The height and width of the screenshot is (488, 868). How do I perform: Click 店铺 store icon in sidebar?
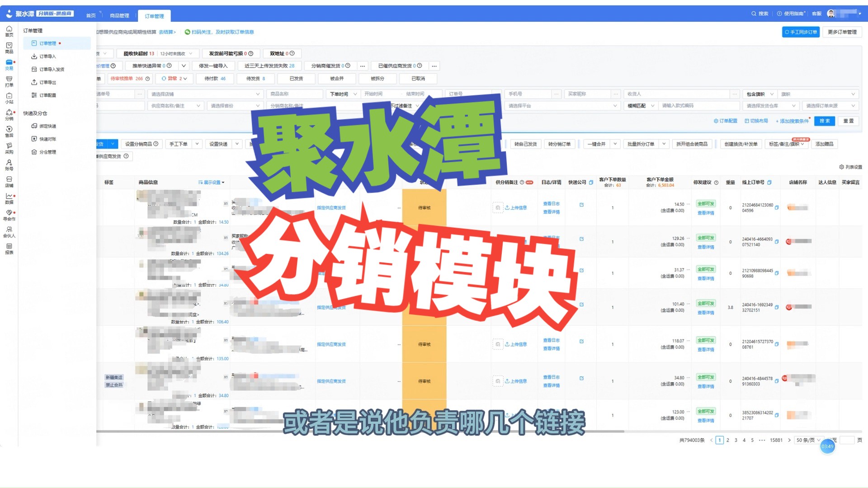point(9,182)
